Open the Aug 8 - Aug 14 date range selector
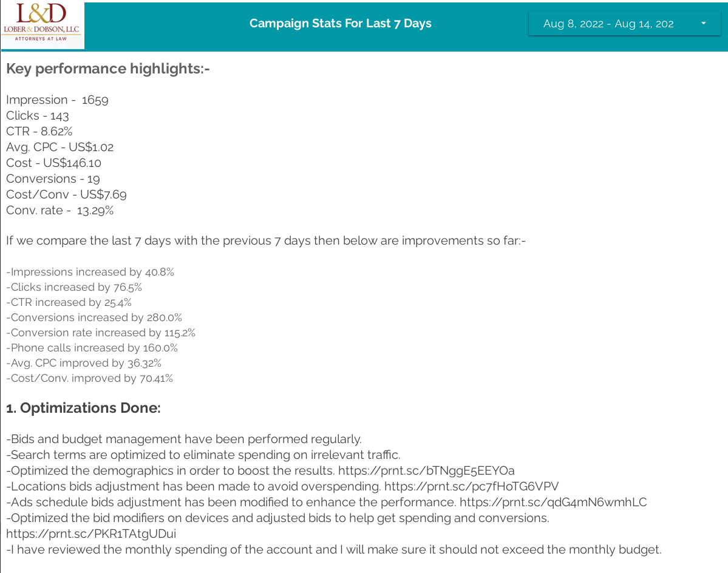Image resolution: width=728 pixels, height=573 pixels. tap(624, 24)
